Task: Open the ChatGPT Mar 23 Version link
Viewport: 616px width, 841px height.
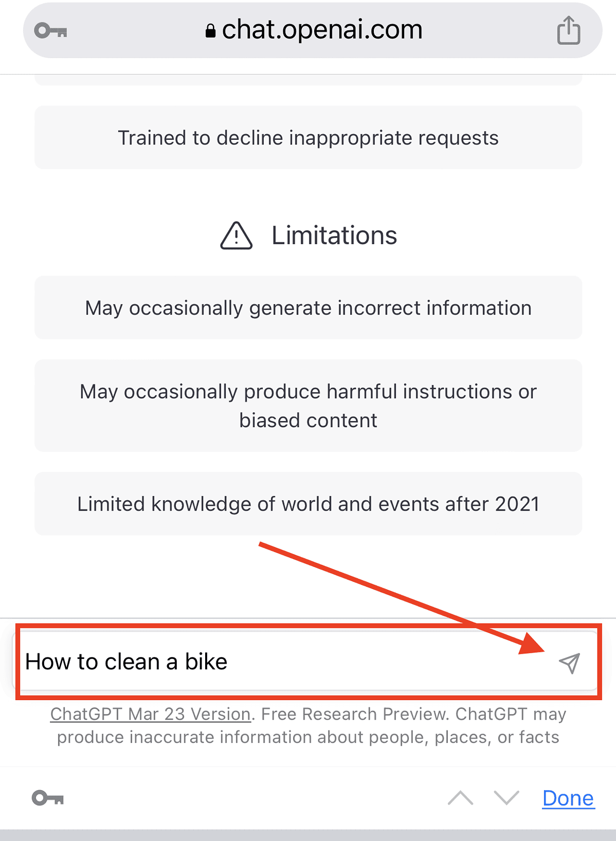Action: pyautogui.click(x=150, y=714)
